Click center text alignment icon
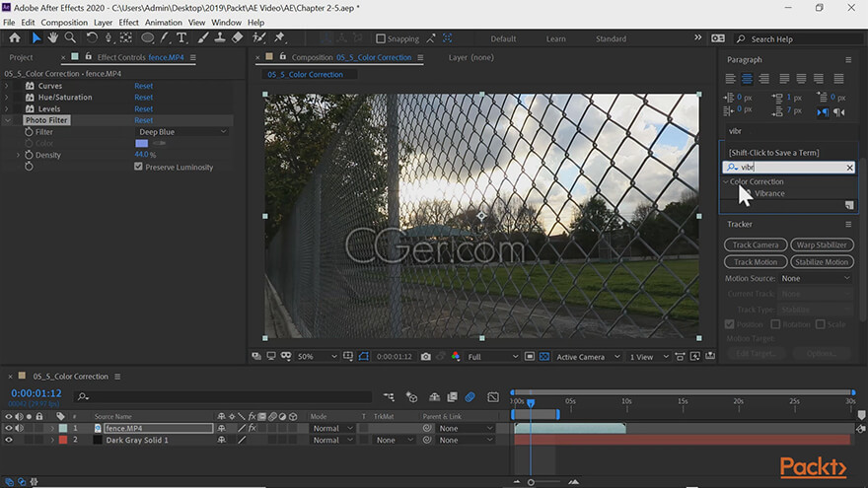The height and width of the screenshot is (488, 868). tap(747, 79)
